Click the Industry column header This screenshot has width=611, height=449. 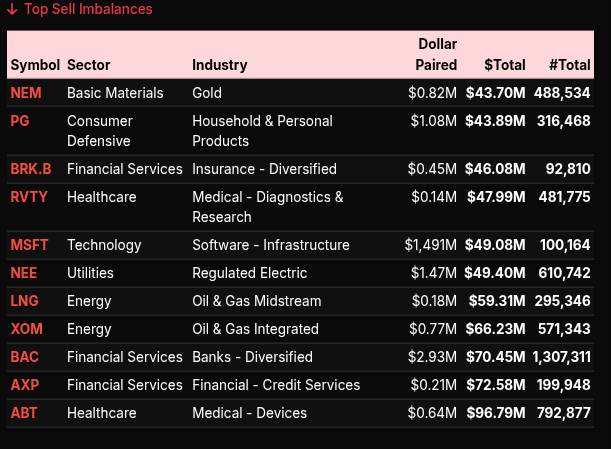click(x=219, y=65)
